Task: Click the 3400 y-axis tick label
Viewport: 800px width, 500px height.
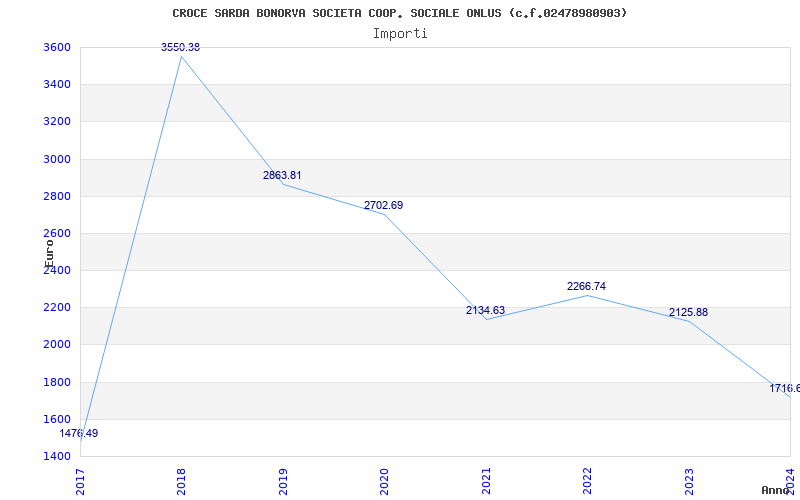Action: coord(57,84)
